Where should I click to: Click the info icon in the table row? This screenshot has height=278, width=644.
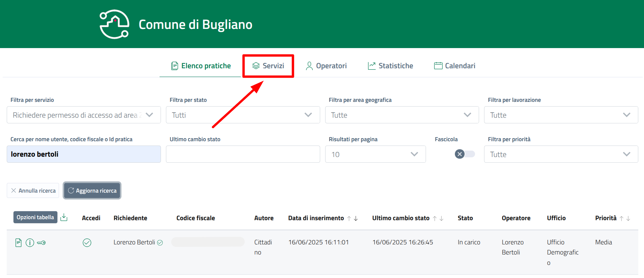click(30, 242)
